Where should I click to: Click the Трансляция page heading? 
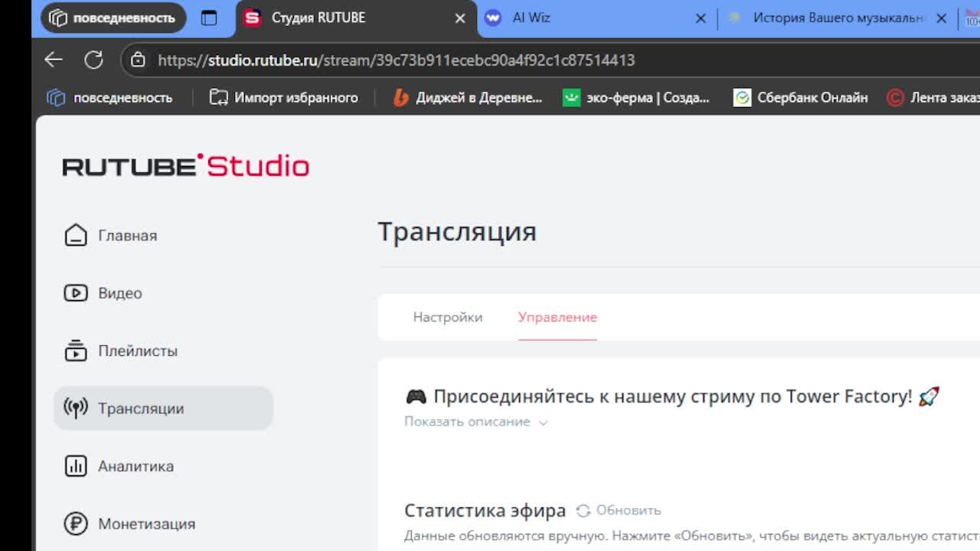tap(457, 231)
